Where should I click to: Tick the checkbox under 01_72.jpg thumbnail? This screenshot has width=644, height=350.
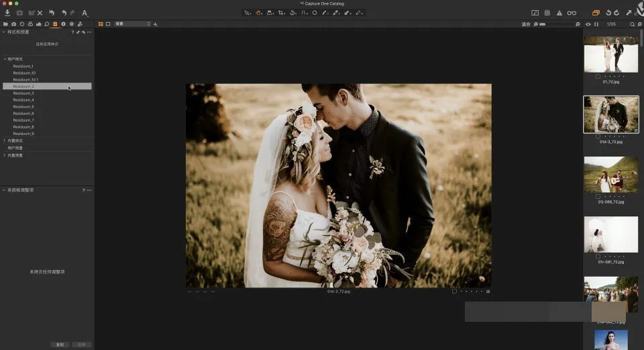coord(598,76)
